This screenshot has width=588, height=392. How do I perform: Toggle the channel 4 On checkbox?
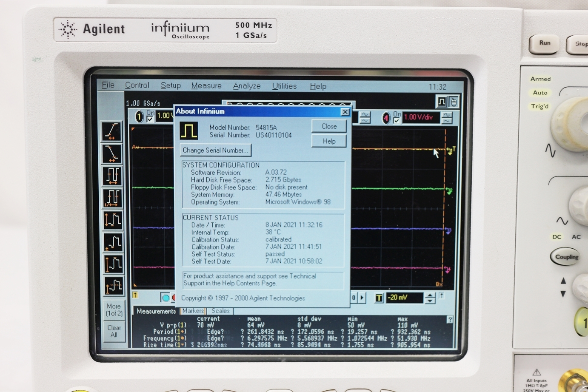396,121
